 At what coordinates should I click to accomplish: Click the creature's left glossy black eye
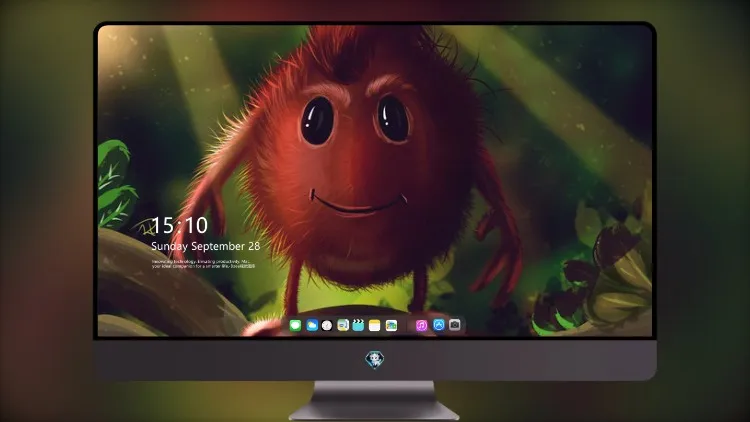317,121
